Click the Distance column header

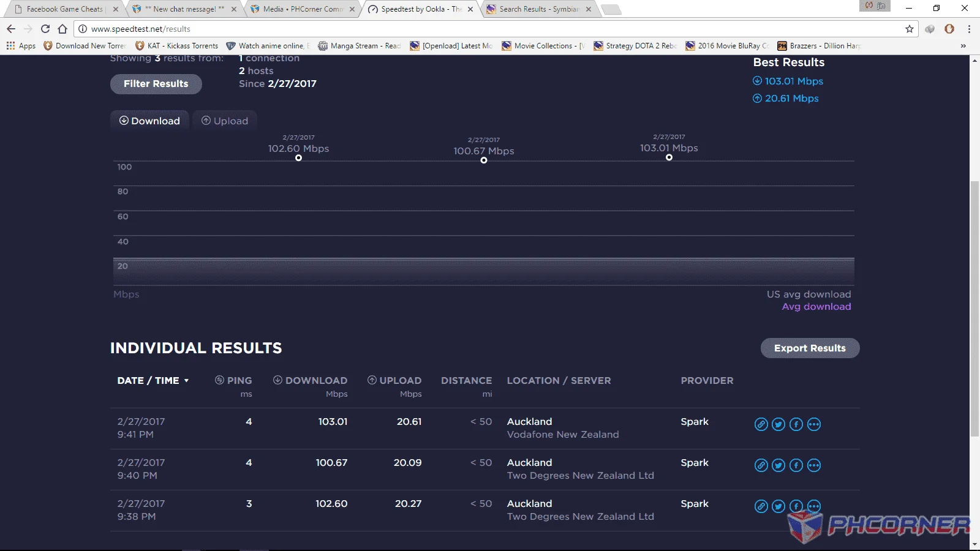click(x=467, y=381)
